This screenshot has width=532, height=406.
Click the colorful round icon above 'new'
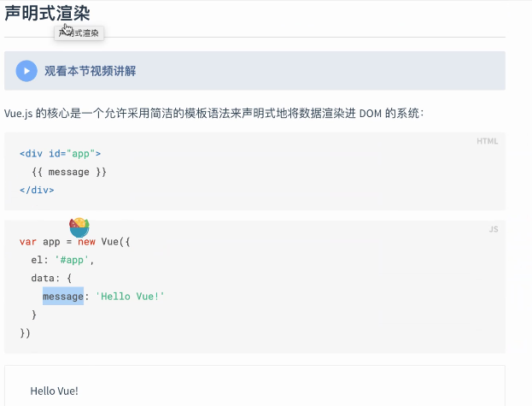(x=79, y=227)
